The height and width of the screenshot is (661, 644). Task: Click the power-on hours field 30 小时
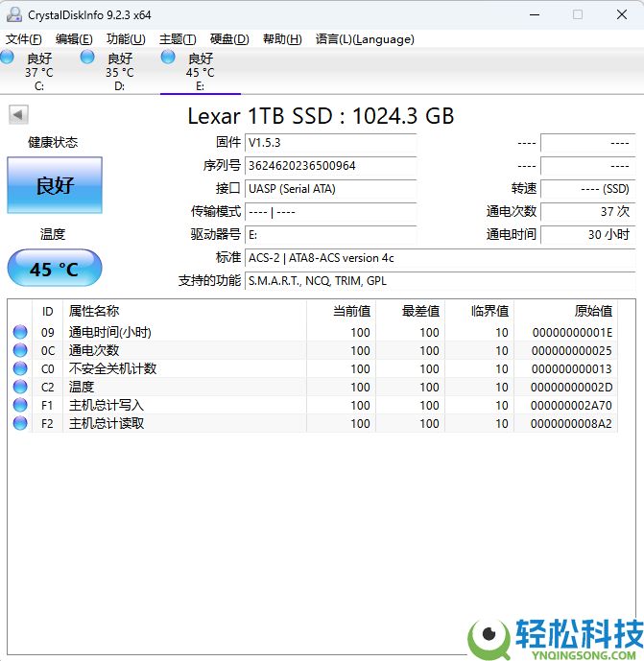pos(588,235)
